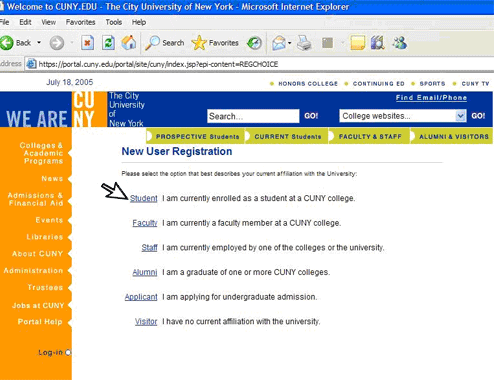The height and width of the screenshot is (380, 500).
Task: Open the Edit menu
Action: pos(25,22)
